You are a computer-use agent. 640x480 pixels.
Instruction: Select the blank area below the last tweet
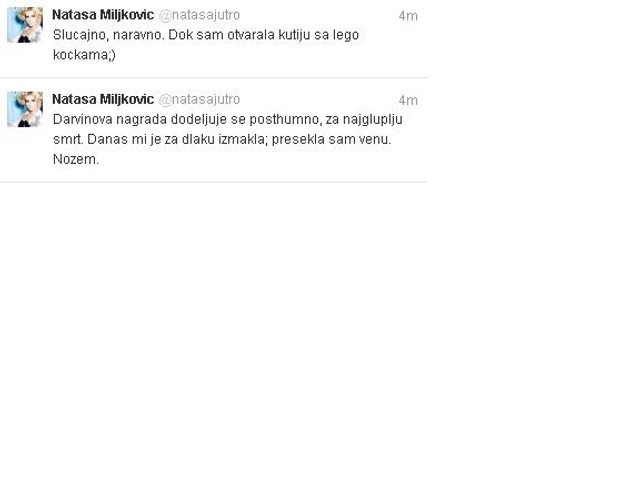[213, 327]
